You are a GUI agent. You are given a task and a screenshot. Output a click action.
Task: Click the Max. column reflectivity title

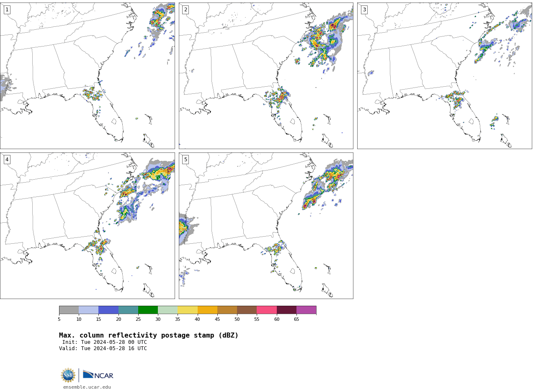[x=149, y=335]
